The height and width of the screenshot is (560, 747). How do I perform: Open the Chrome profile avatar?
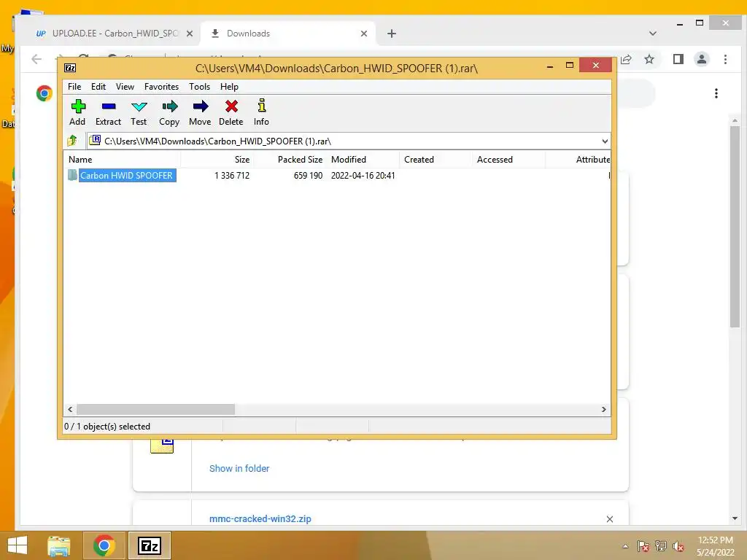[702, 59]
